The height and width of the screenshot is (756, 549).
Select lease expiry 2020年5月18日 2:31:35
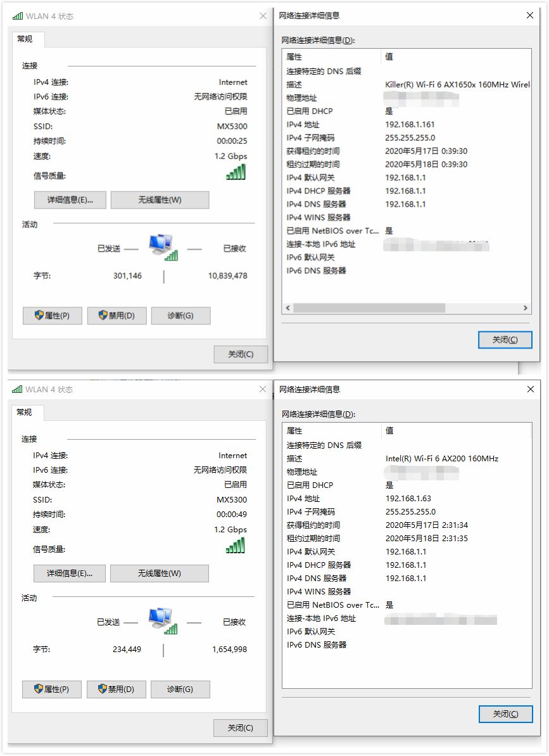(x=427, y=539)
